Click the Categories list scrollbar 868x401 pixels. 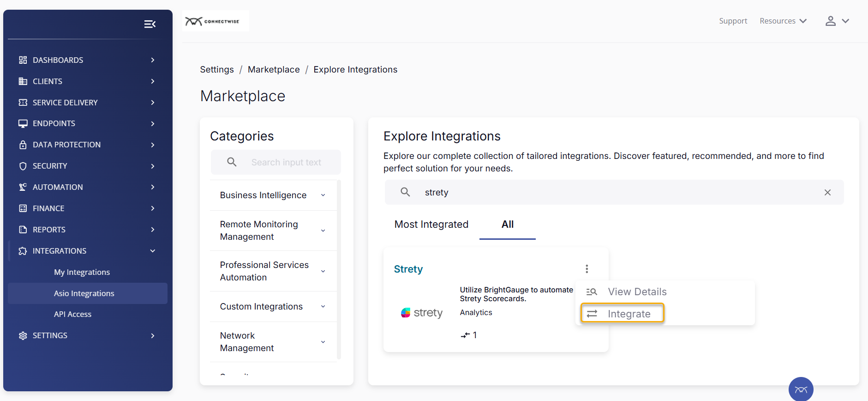pos(339,270)
